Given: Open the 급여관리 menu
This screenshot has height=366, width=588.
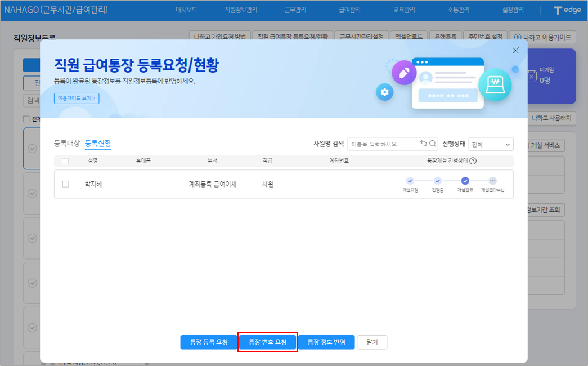Looking at the screenshot, I should point(349,10).
